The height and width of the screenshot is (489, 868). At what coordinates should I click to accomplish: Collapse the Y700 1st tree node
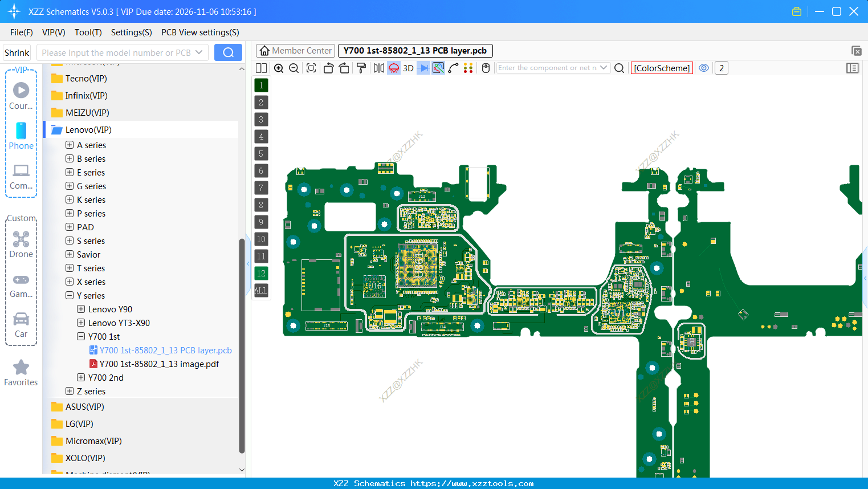[80, 336]
